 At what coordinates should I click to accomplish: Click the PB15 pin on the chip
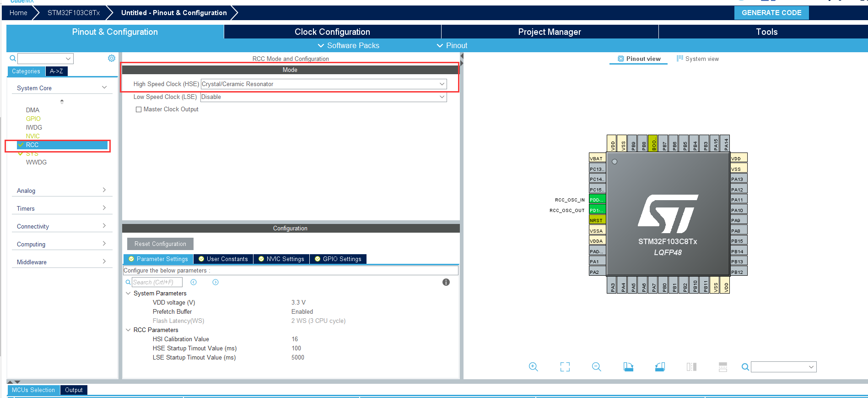click(739, 241)
